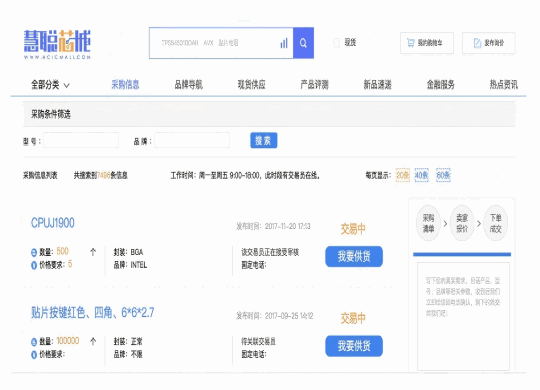Click 发布时间 2017-09-25 text
Image resolution: width=540 pixels, height=390 pixels.
point(274,316)
